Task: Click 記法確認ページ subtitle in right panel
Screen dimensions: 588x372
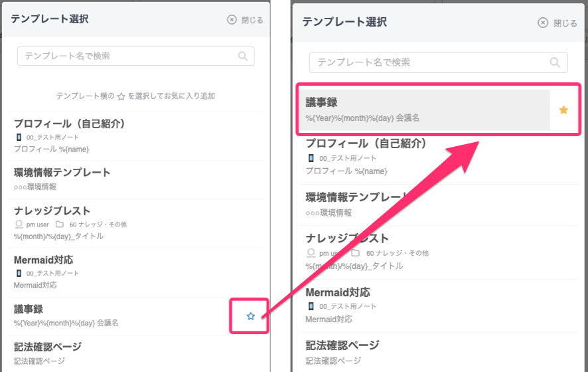Action: point(333,361)
